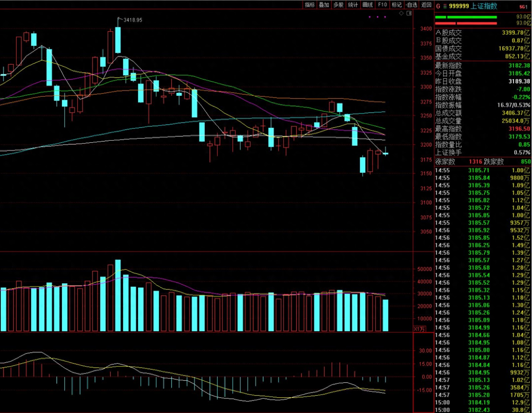The height and width of the screenshot is (413, 532).
Task: Click 上证换手 value 0.57%
Action: click(522, 152)
